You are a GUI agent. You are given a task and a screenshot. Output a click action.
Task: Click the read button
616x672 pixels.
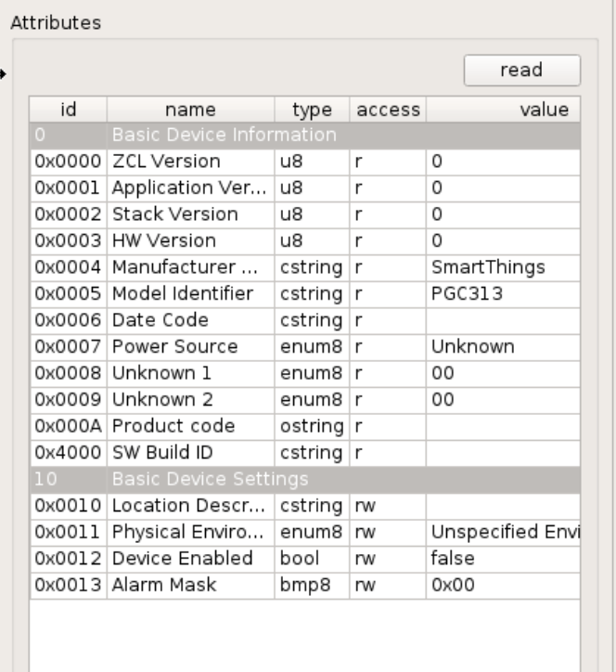[521, 71]
